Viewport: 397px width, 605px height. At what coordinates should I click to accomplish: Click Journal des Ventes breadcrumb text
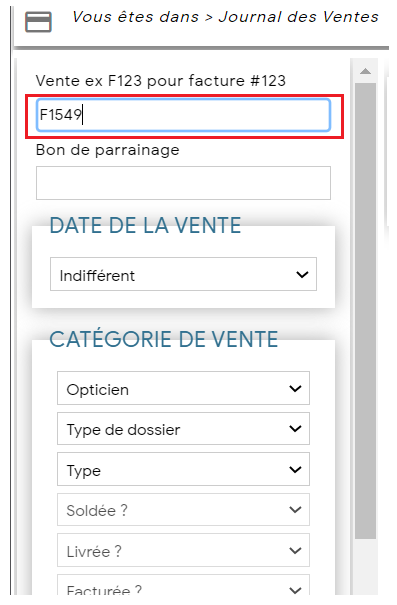pos(299,17)
